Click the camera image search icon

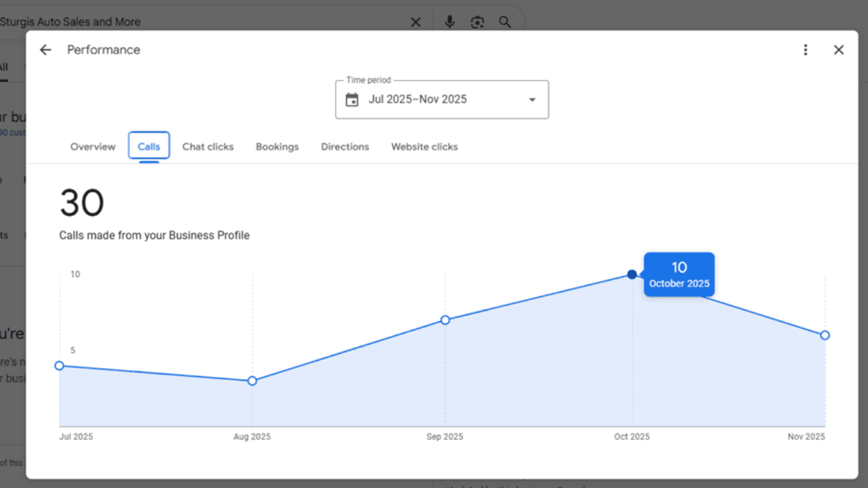(x=477, y=22)
